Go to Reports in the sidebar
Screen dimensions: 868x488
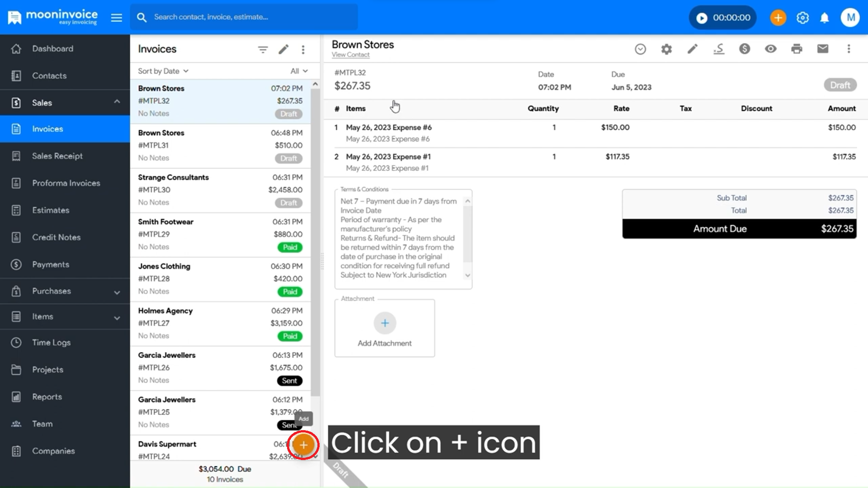coord(47,397)
